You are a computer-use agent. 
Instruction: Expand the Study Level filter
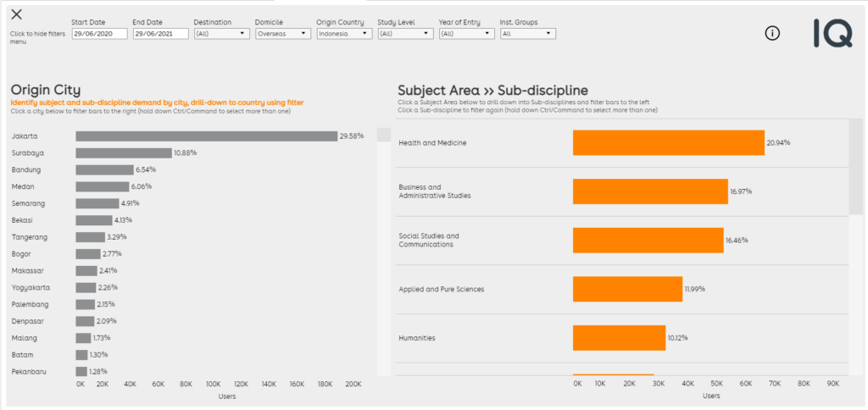coord(405,34)
